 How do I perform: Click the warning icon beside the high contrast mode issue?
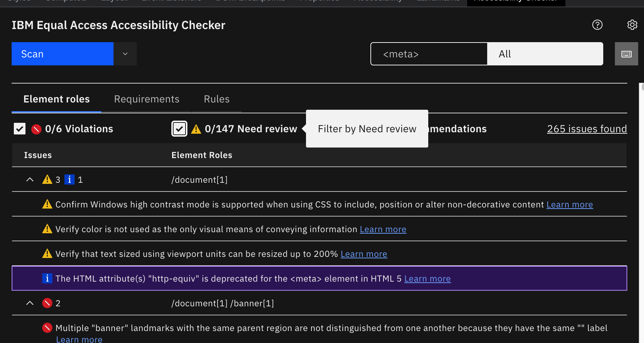47,204
